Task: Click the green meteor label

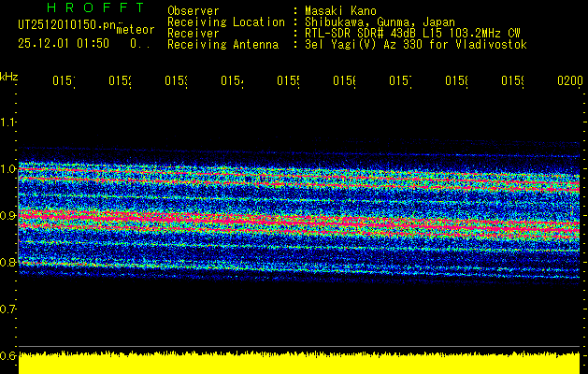Action: pyautogui.click(x=136, y=30)
